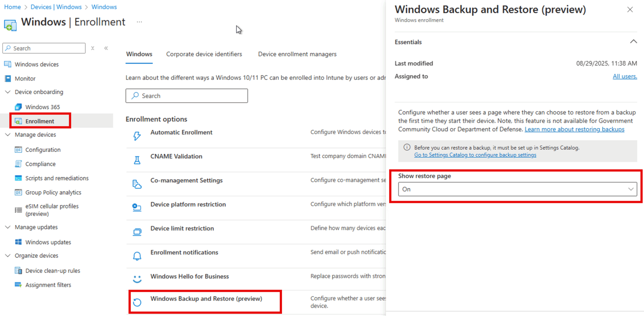
Task: Collapse the Essentials section
Action: click(x=633, y=41)
